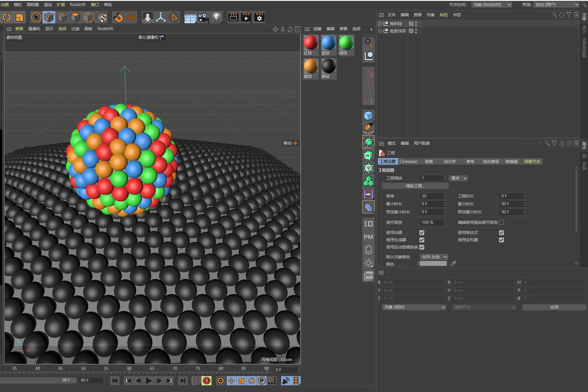
Task: Open the 界面 layout dropdown
Action: click(x=556, y=5)
